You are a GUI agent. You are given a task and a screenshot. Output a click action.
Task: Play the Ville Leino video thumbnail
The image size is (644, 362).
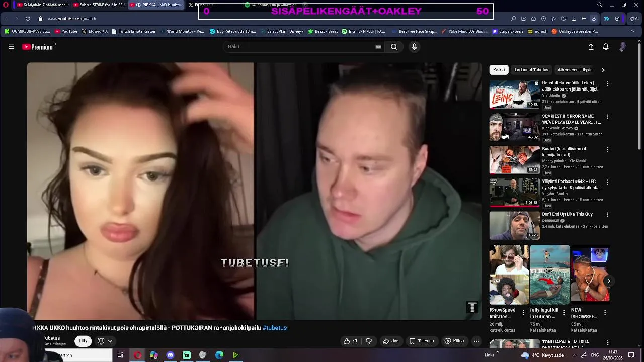pyautogui.click(x=514, y=94)
